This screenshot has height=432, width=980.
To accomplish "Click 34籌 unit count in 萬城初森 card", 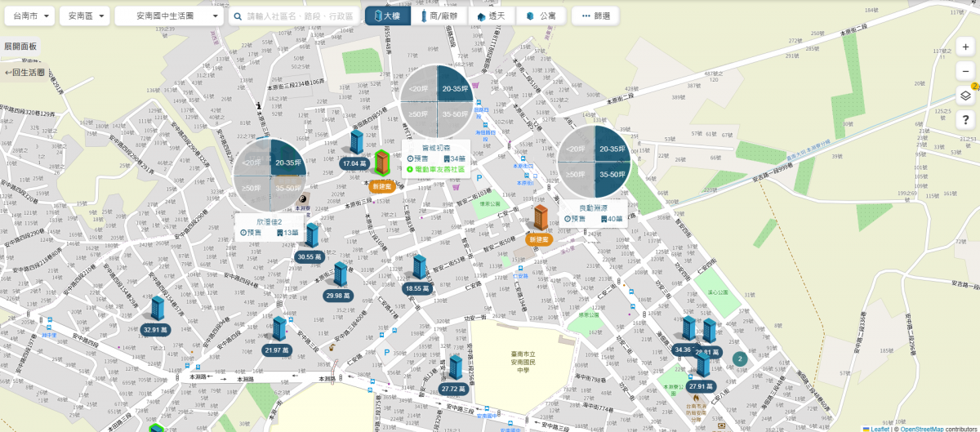I will pyautogui.click(x=454, y=158).
